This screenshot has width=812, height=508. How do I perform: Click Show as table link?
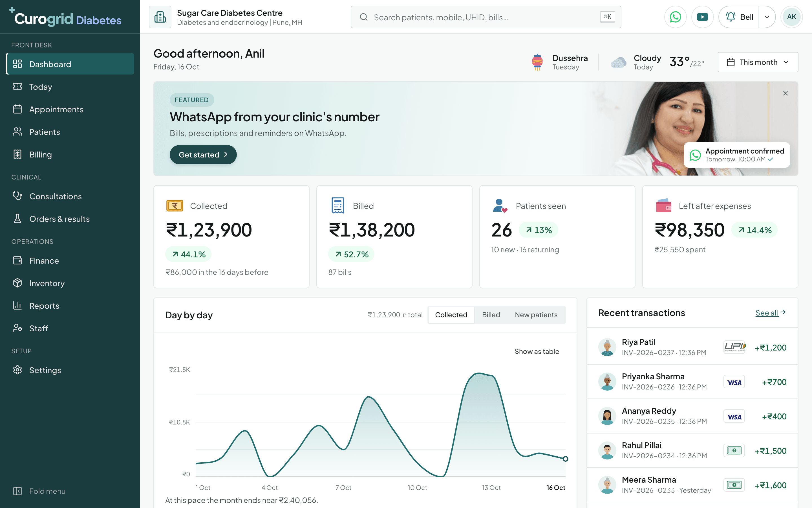537,351
